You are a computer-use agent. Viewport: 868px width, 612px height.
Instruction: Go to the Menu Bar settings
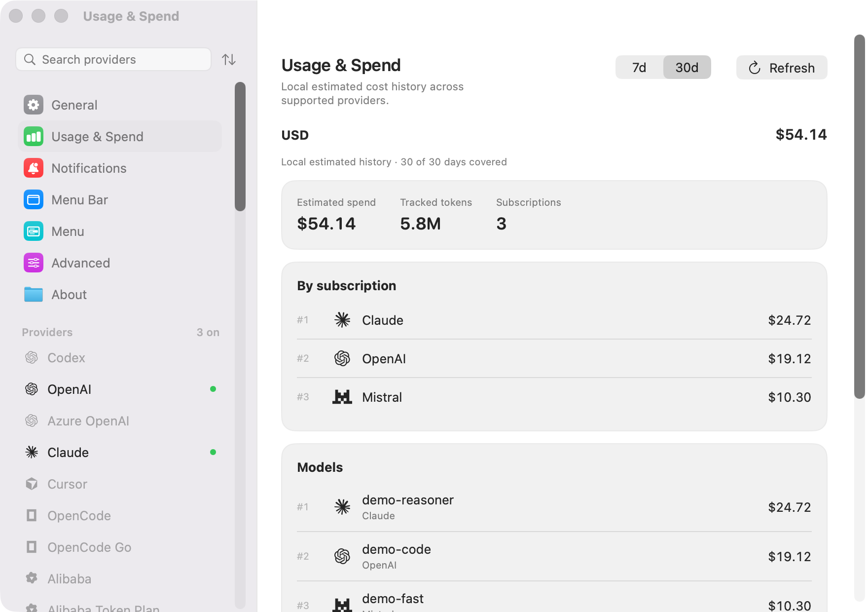pyautogui.click(x=120, y=199)
